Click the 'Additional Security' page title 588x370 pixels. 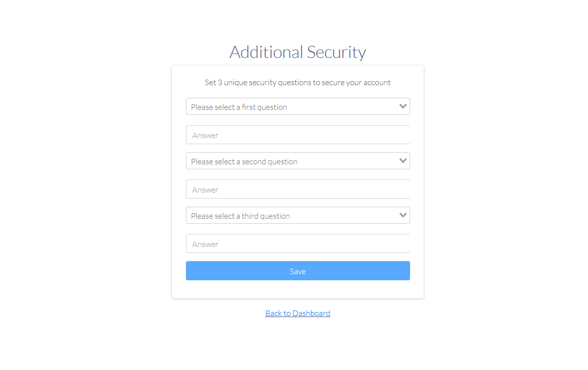click(x=298, y=52)
